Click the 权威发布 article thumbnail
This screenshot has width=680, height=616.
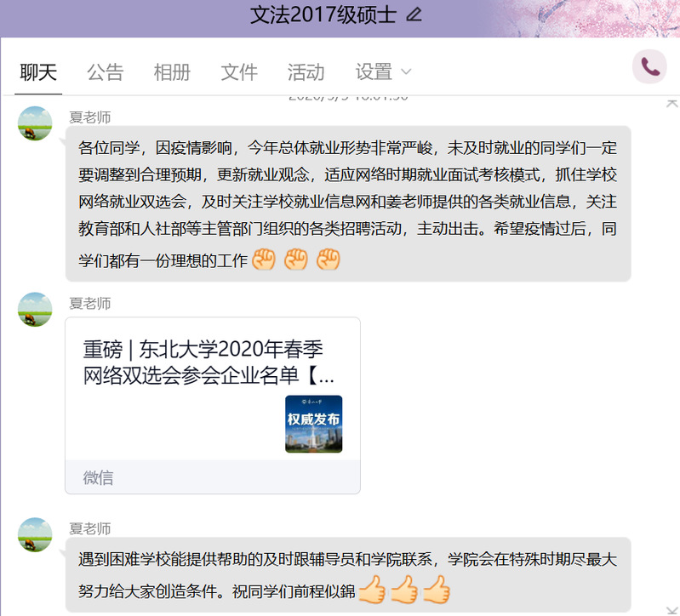313,424
